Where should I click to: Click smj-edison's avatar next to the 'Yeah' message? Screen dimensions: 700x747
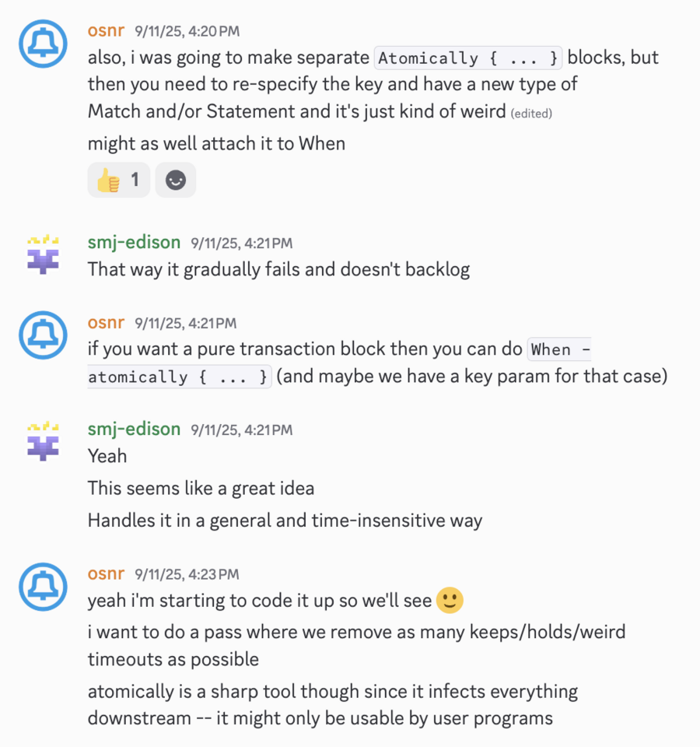(44, 441)
